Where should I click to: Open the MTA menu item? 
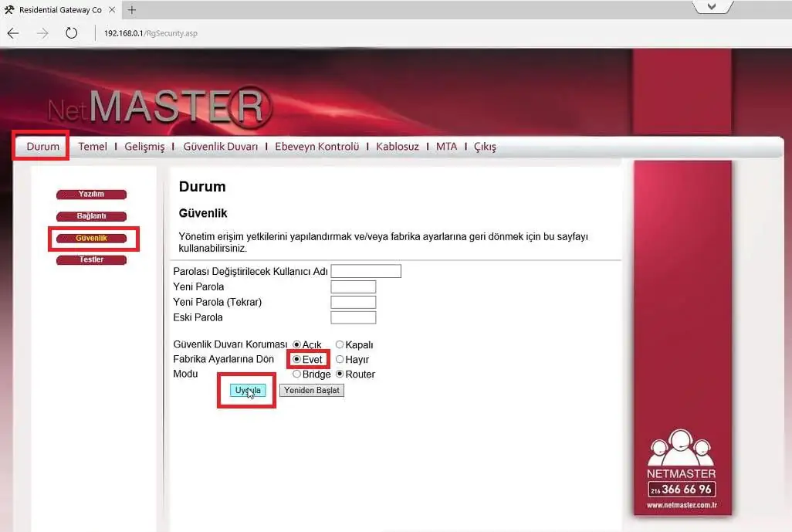(446, 146)
